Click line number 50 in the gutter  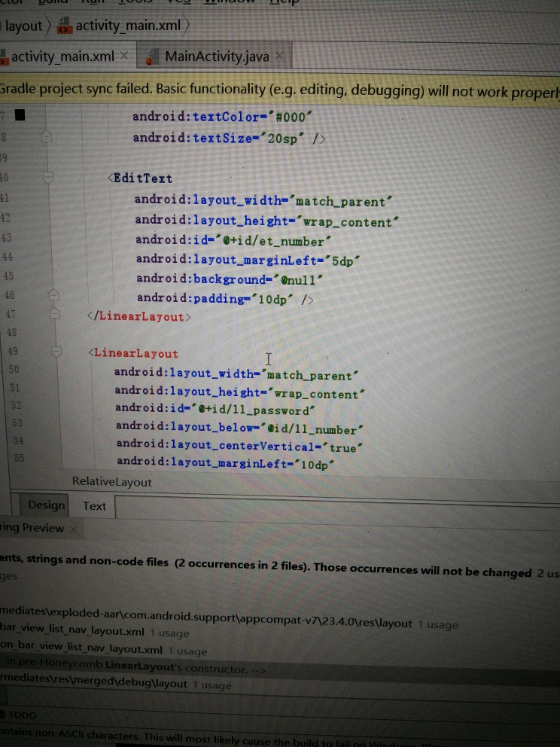(x=14, y=369)
